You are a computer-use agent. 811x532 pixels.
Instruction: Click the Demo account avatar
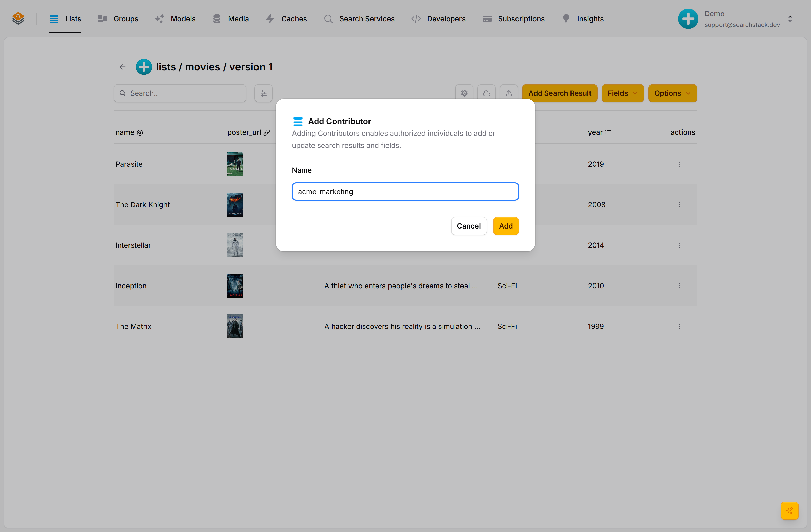688,19
